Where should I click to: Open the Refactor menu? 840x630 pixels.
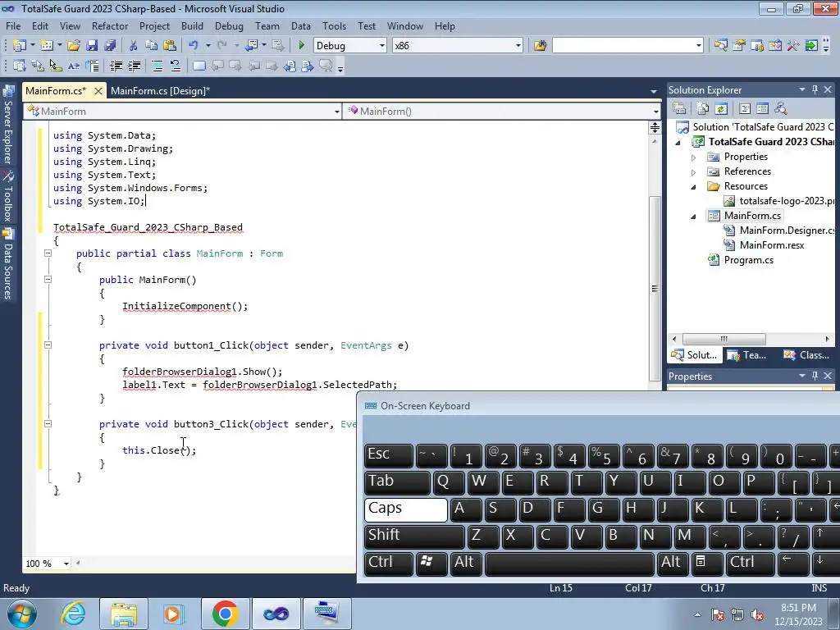click(110, 25)
